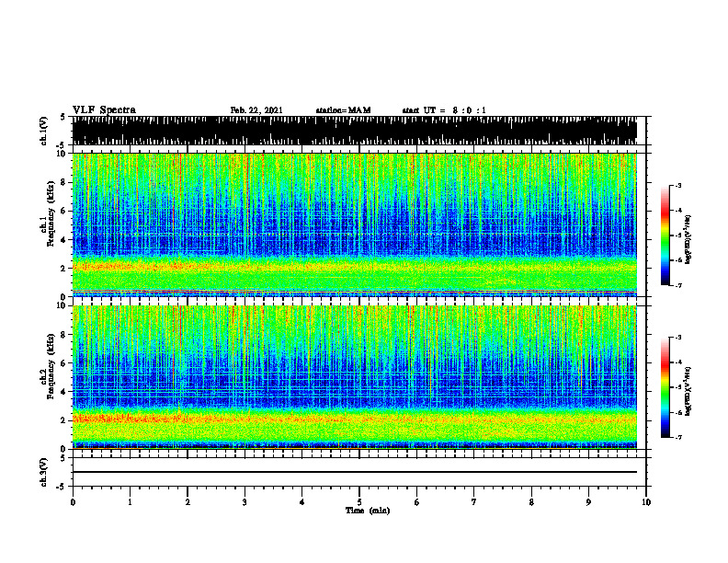Click the ch.1 spectrogram panel
Viewport: 728px width, 563px height.
355,224
